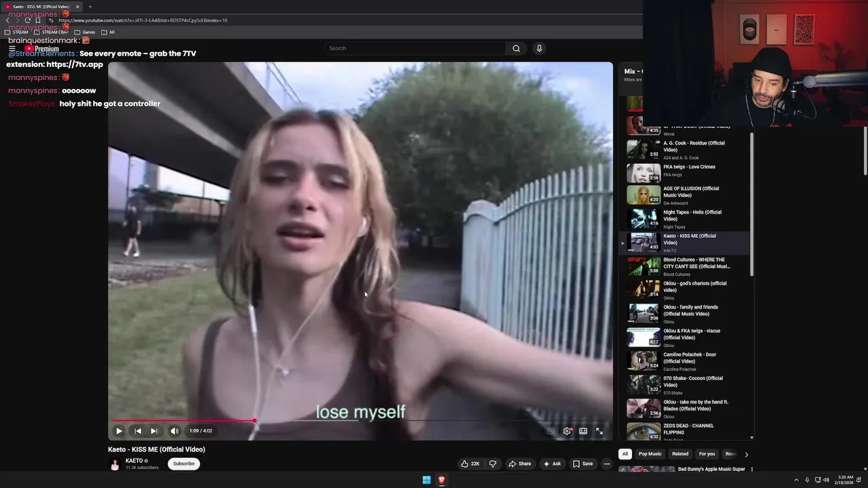The image size is (868, 488).
Task: Play Caroline Polachek - Door video
Action: tap(685, 361)
